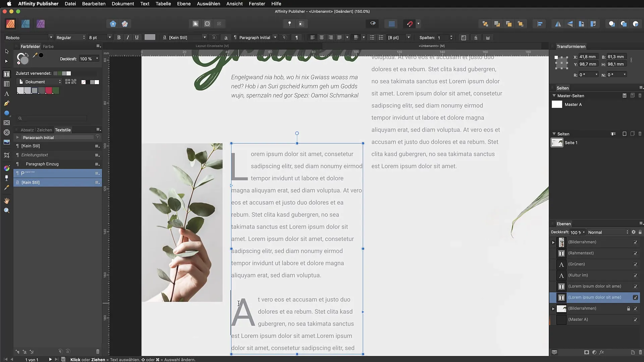This screenshot has height=362, width=644.
Task: Open the Normal blend mode dropdown
Action: click(x=608, y=232)
